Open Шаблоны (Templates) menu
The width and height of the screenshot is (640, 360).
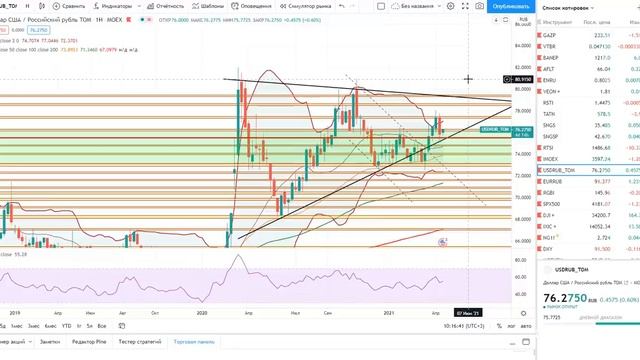click(208, 6)
